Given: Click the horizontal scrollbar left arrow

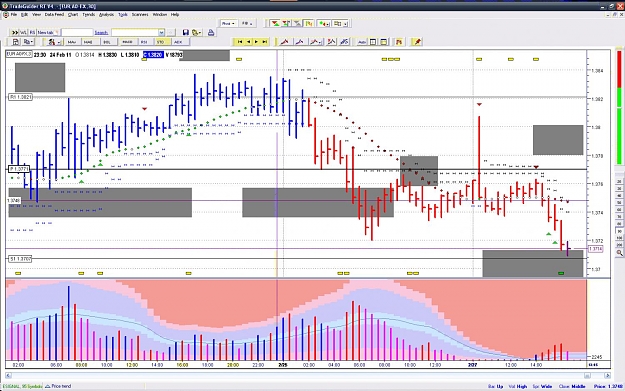Looking at the screenshot, I should point(8,375).
